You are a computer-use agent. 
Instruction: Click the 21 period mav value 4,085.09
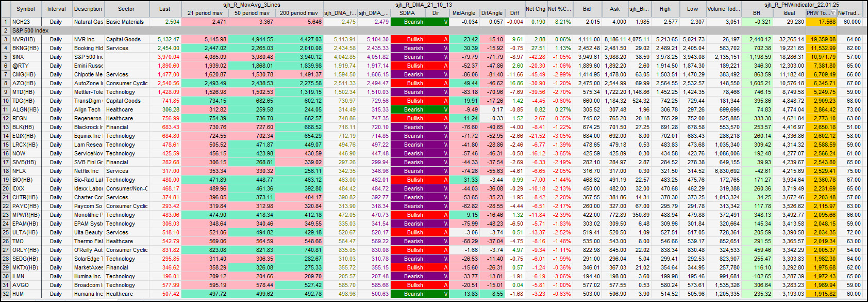[x=215, y=57]
